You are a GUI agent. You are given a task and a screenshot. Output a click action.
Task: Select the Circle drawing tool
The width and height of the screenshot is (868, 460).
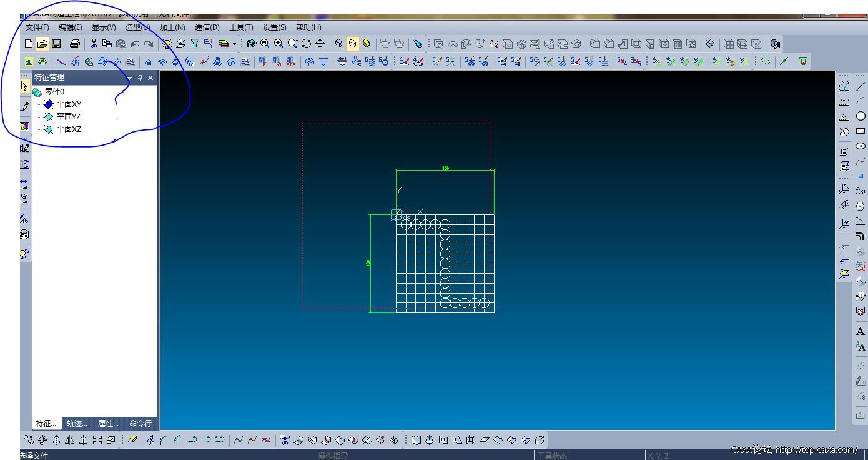(x=861, y=116)
